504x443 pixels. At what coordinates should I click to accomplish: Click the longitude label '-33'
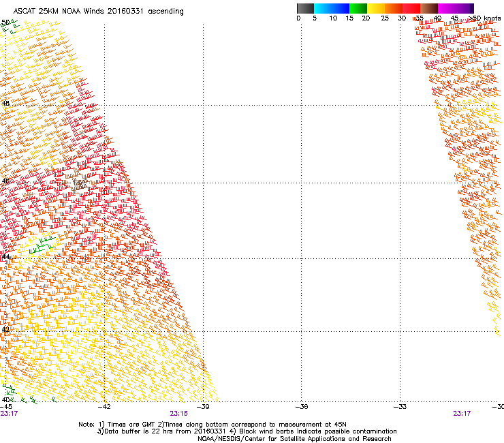click(x=400, y=407)
